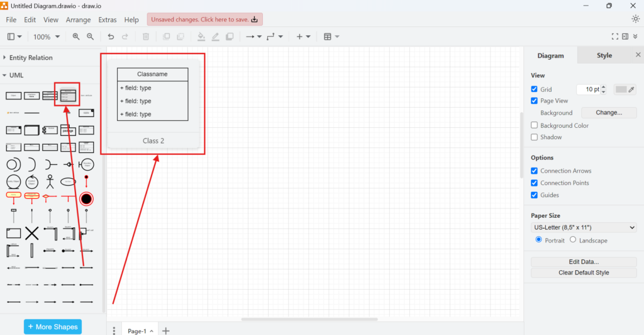Open the US-Letter paper size dropdown
Image resolution: width=644 pixels, height=335 pixels.
point(584,227)
